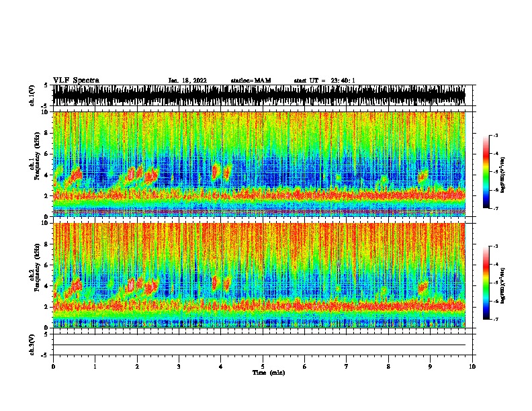
Task: Click the -3 label on ch.1 color bar
Action: pyautogui.click(x=496, y=135)
